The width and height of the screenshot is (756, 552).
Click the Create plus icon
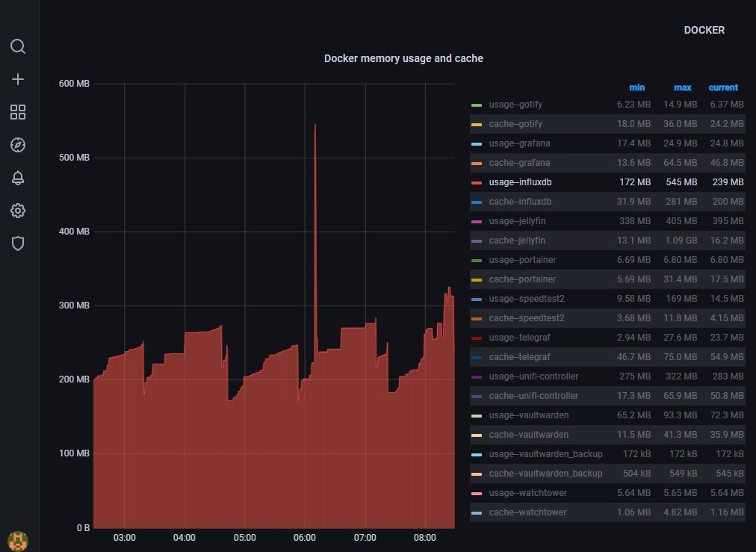point(18,79)
